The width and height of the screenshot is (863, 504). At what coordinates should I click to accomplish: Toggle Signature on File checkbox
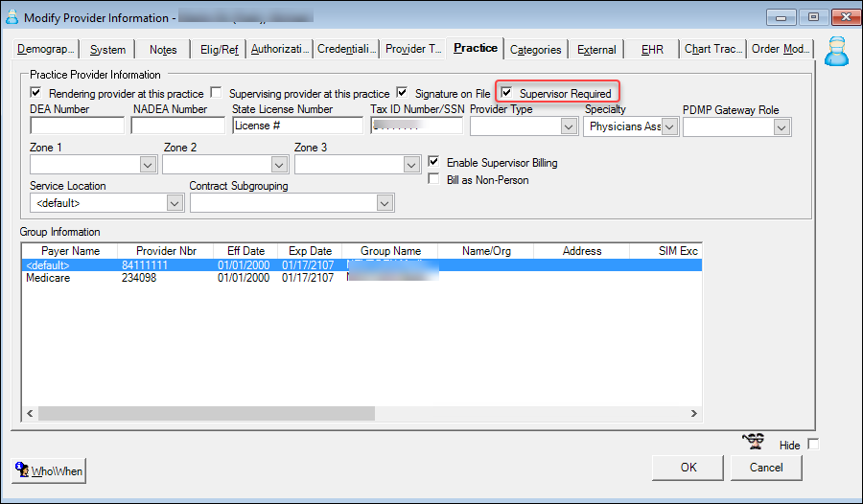tap(403, 92)
